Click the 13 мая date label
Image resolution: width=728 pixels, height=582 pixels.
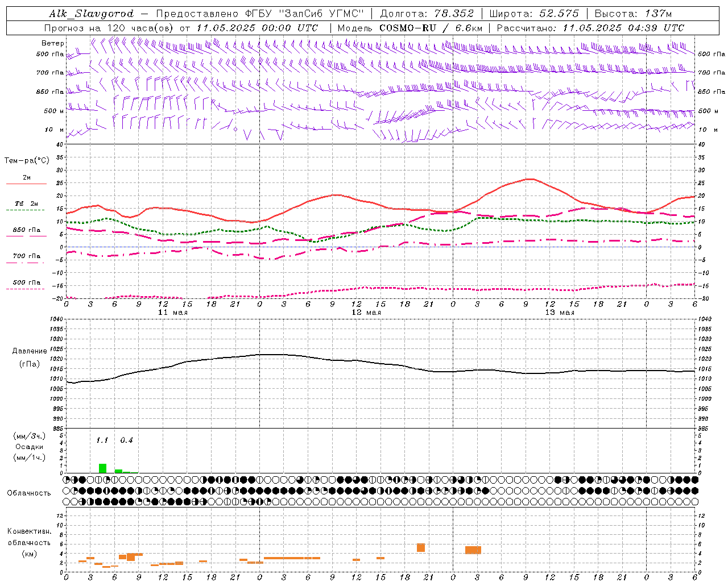click(x=560, y=313)
